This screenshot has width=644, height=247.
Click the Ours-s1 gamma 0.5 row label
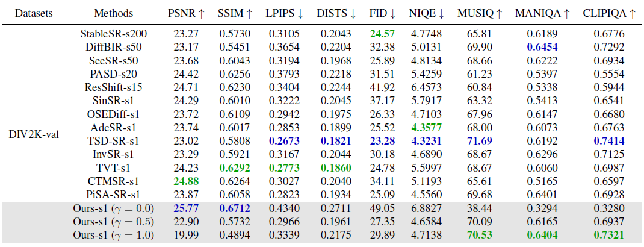coord(113,221)
